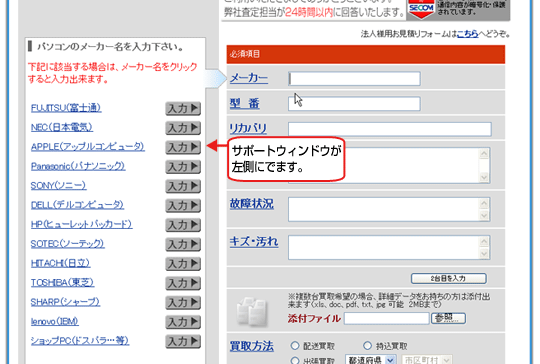This screenshot has height=364, width=540.
Task: Click the 入力 button beside SONY
Action: [183, 186]
